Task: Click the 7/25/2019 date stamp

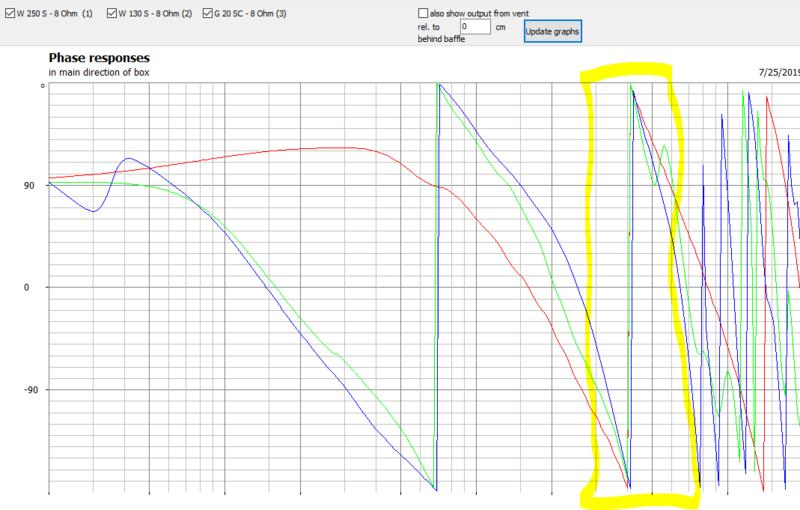Action: click(778, 73)
